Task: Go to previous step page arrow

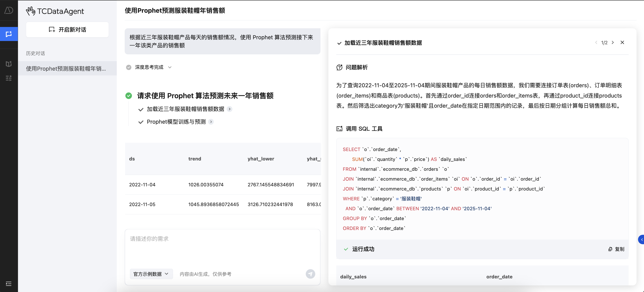Action: coord(596,43)
